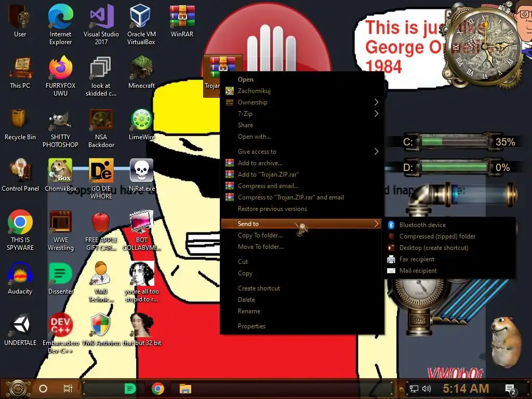Click Delete in the context menu
This screenshot has width=532, height=399.
pyautogui.click(x=302, y=300)
